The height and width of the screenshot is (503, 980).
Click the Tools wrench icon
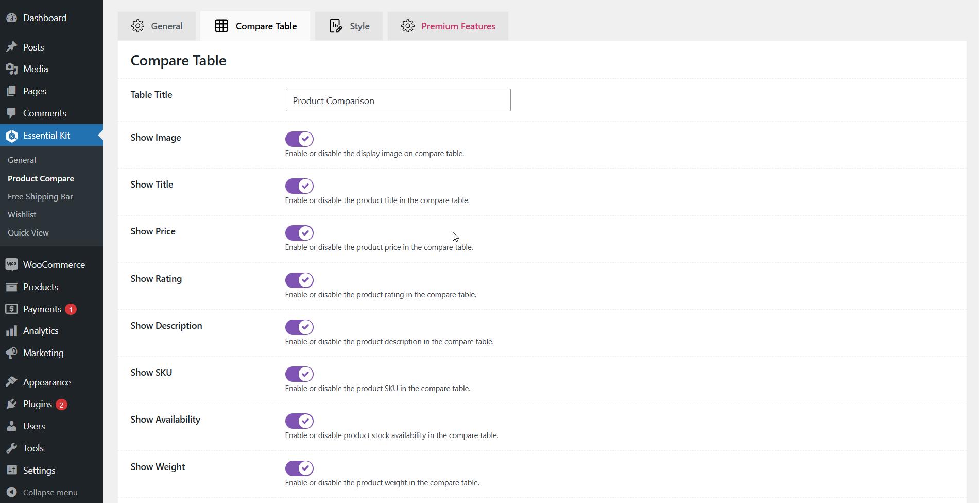pos(11,448)
